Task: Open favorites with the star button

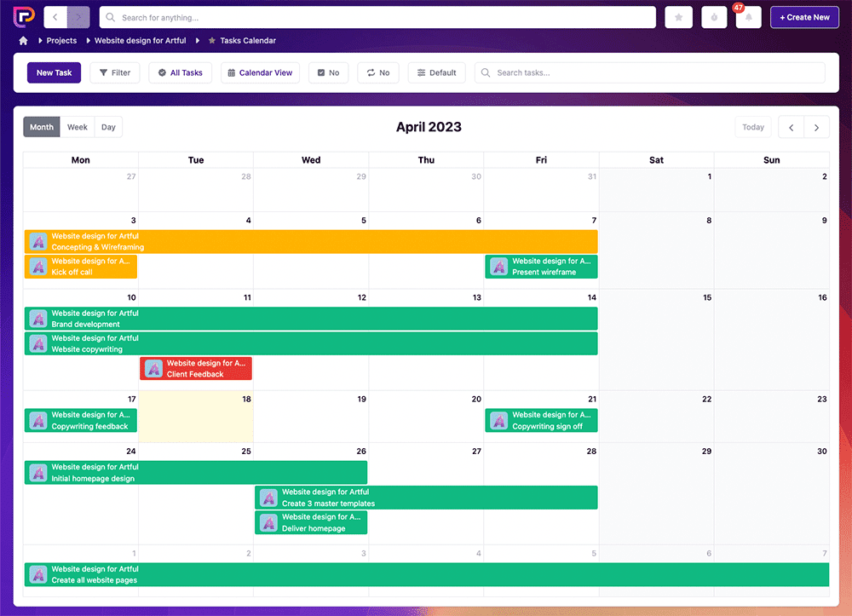Action: tap(679, 17)
